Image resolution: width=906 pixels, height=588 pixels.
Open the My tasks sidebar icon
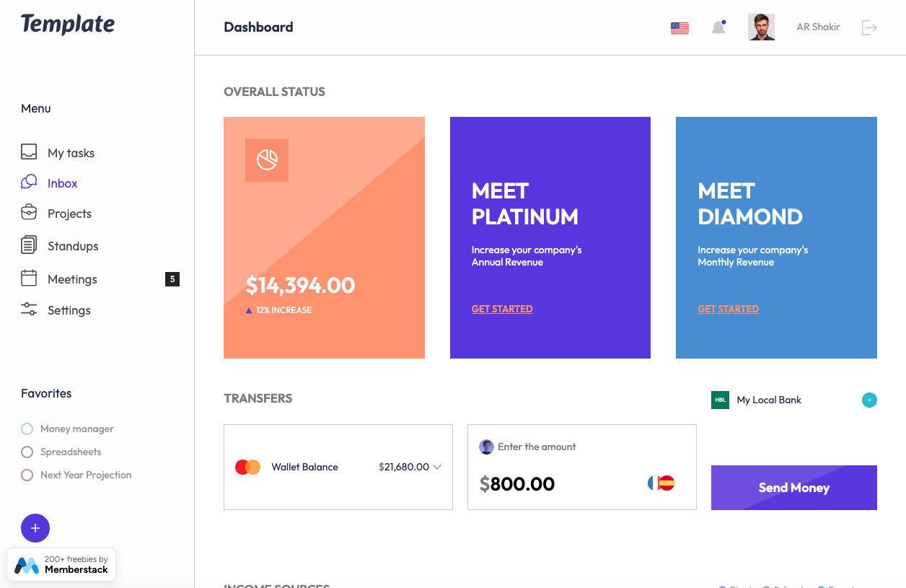28,152
